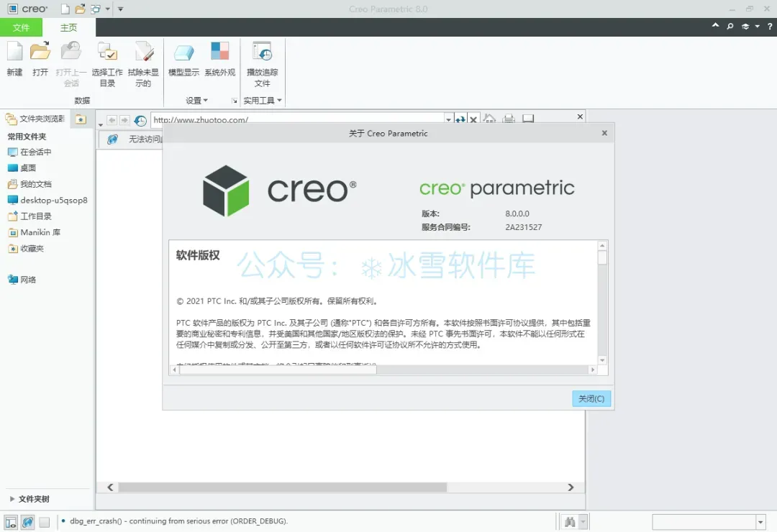Click the dbg_err_crash status message text
The height and width of the screenshot is (532, 777).
(x=179, y=521)
